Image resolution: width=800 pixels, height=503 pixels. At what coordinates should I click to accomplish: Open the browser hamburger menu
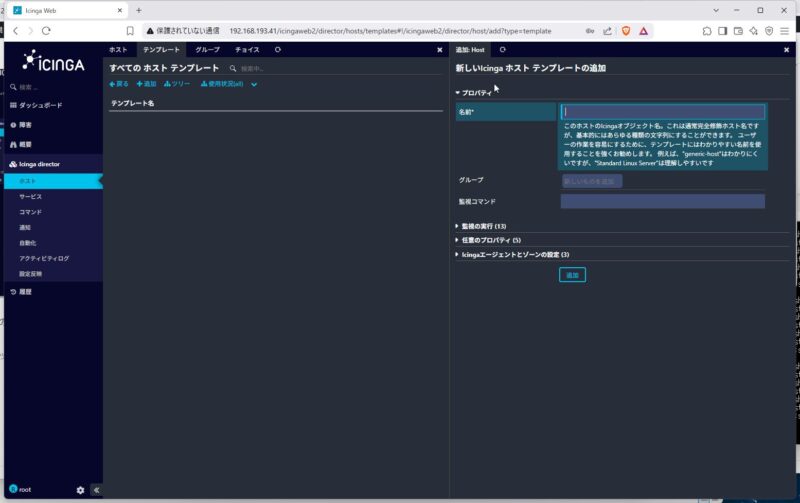785,31
